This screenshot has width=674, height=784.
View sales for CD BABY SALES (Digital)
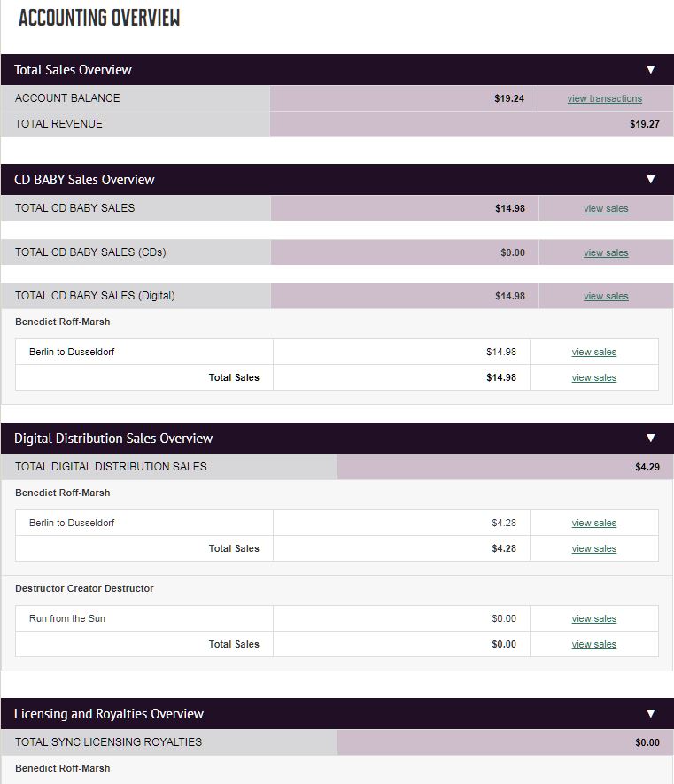tap(606, 297)
